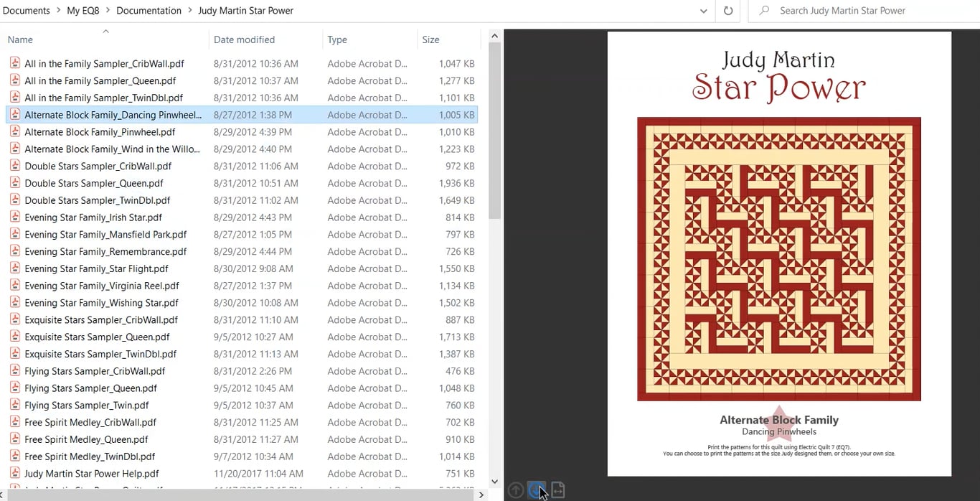Select Free Spirit Medley_TwinDbl.pdf

click(90, 456)
